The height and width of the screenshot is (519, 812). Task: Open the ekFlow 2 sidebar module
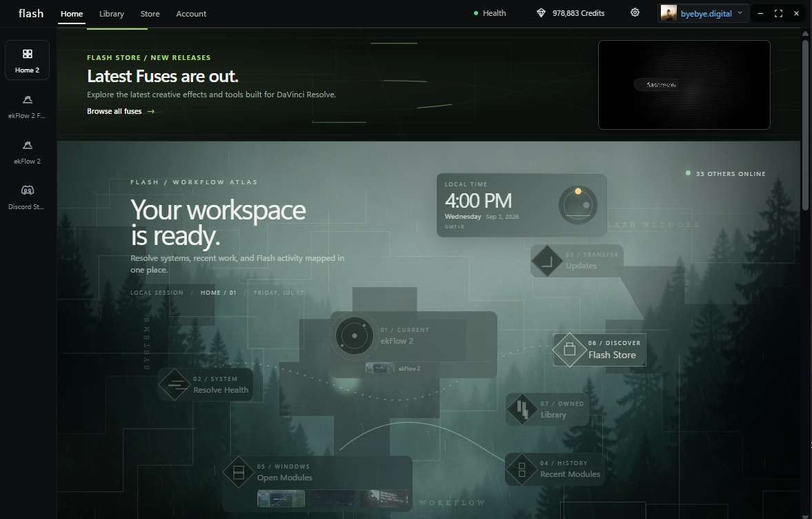[27, 152]
